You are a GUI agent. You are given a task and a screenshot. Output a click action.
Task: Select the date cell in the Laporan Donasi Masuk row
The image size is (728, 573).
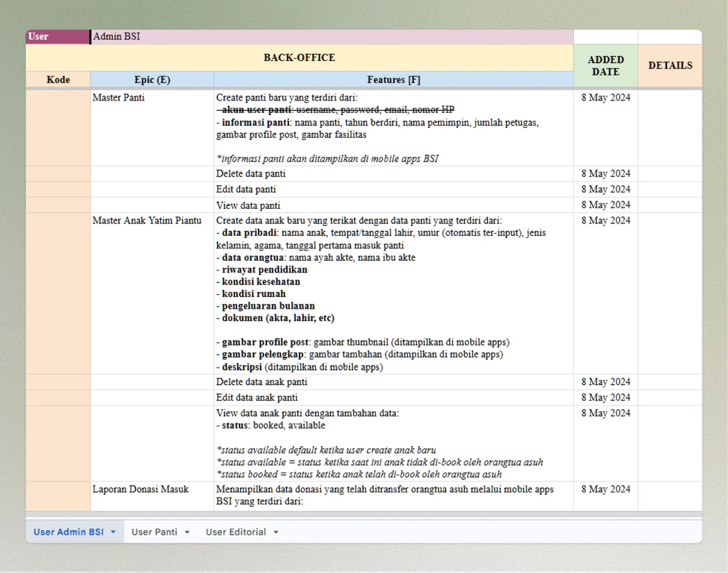pyautogui.click(x=606, y=496)
